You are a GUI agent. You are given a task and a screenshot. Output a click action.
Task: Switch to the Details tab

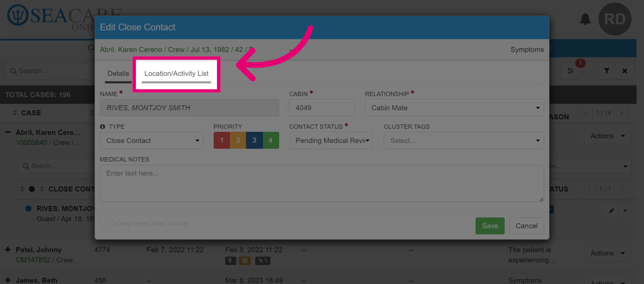tap(118, 74)
